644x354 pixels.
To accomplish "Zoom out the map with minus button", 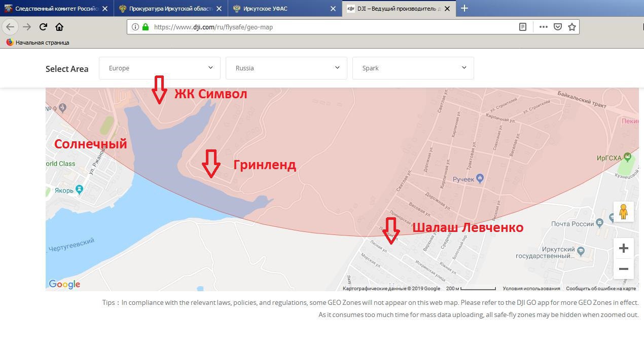I will pyautogui.click(x=624, y=269).
